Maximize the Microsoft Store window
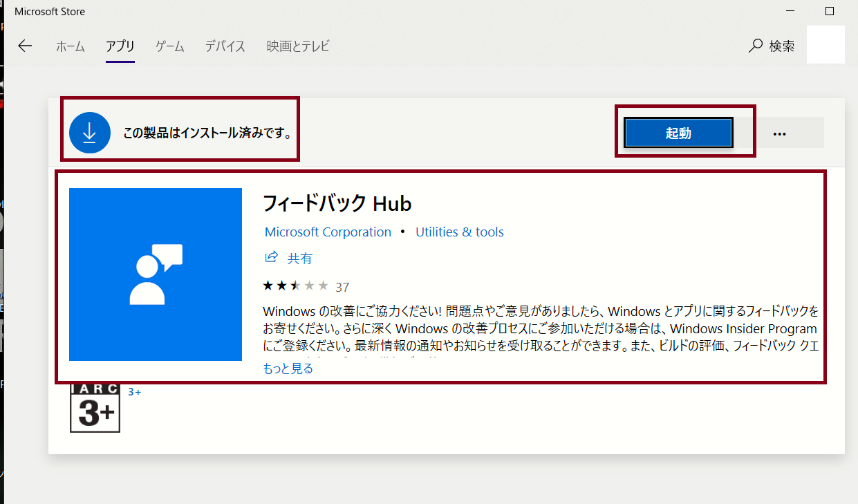Viewport: 858px width, 504px height. coord(830,11)
